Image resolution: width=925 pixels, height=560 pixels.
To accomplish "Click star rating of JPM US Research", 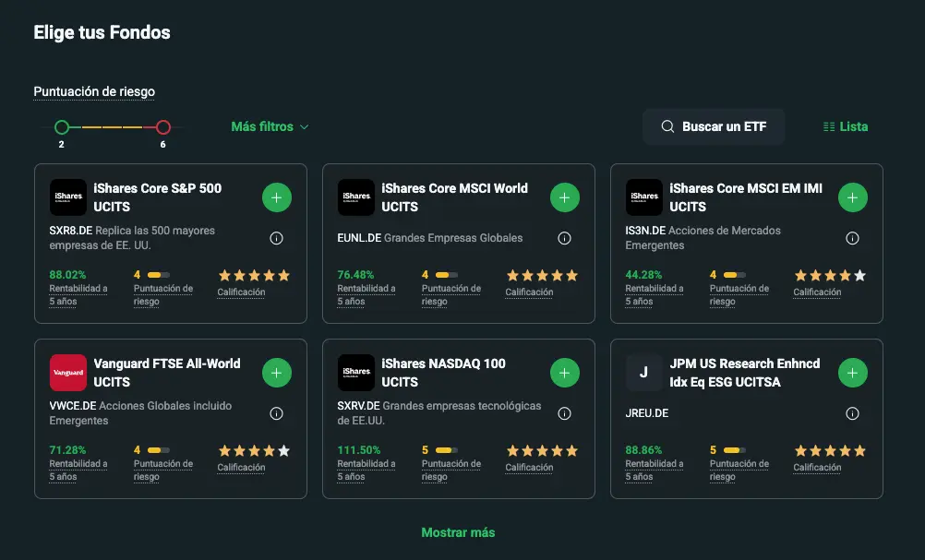I will (x=830, y=451).
